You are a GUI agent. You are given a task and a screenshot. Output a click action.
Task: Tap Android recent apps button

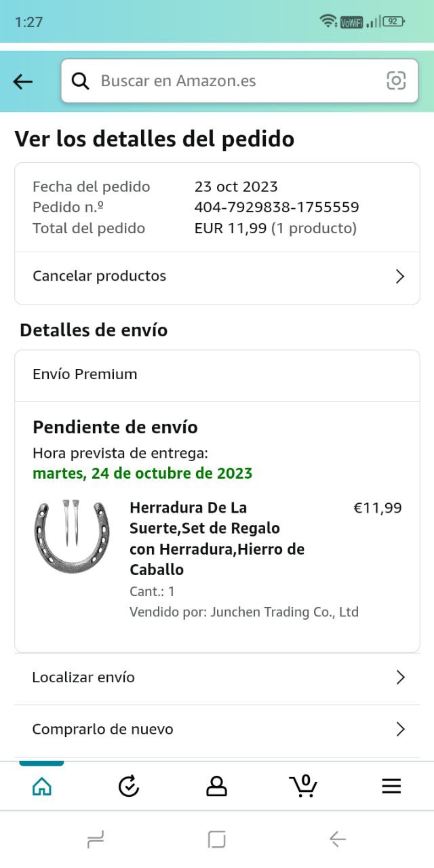[96, 840]
